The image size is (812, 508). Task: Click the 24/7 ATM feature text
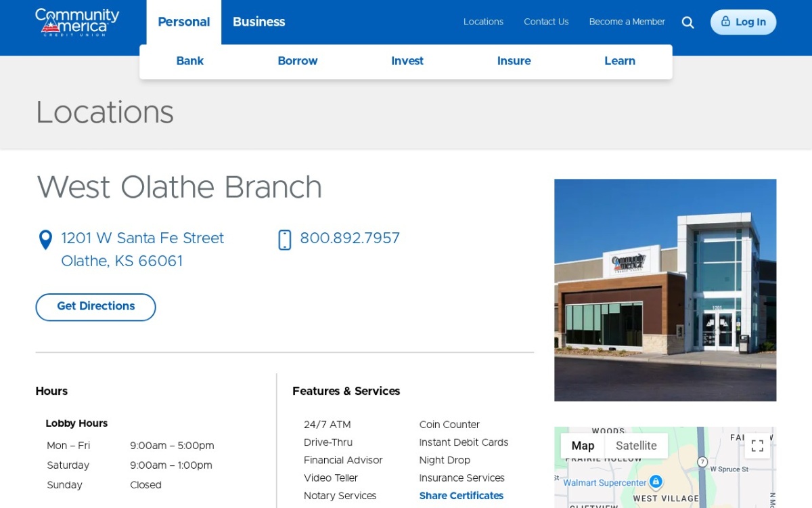point(328,425)
